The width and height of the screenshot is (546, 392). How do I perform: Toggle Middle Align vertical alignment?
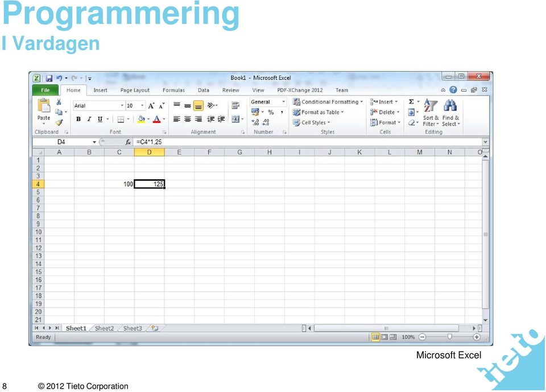187,105
